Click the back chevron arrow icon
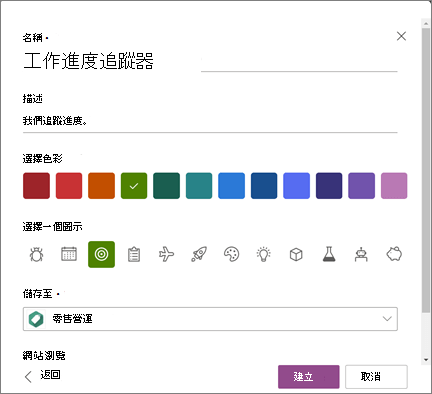Screen dimensions: 432x394 click(x=28, y=377)
